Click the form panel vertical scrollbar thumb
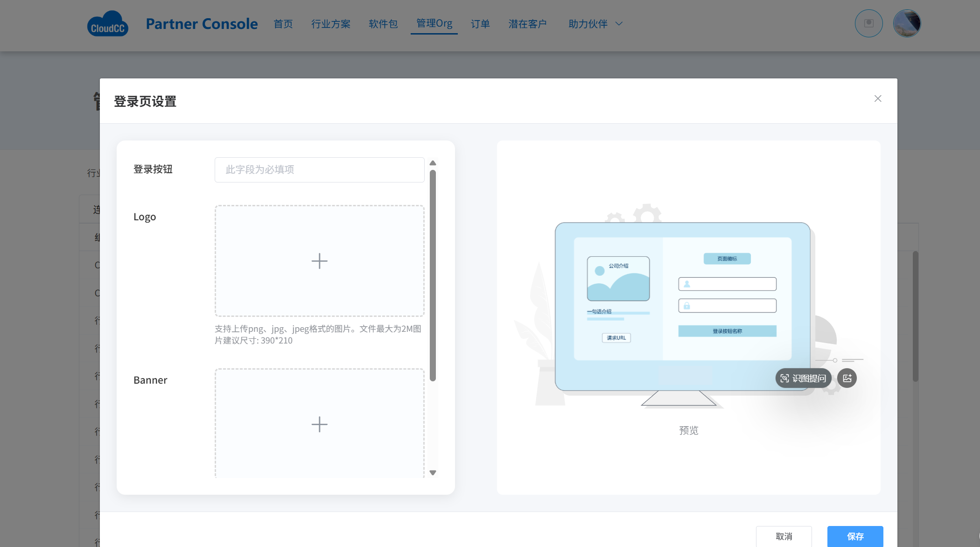 point(433,275)
